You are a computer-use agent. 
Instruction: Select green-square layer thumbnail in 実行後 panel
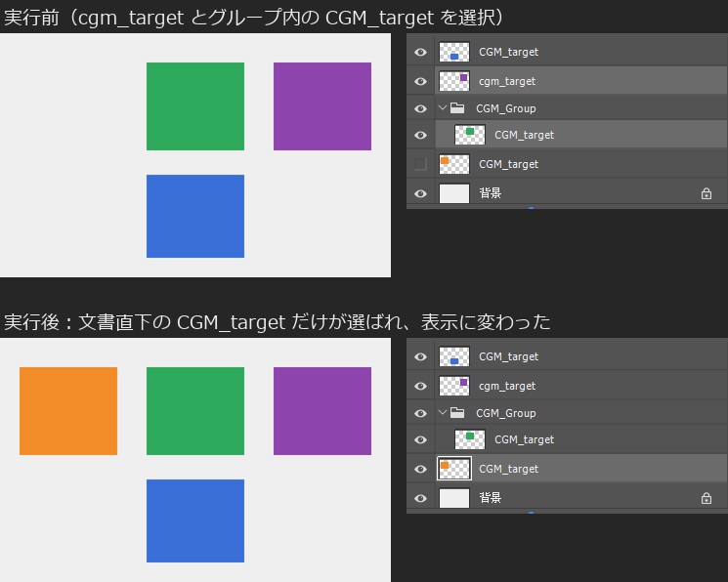[x=470, y=439]
